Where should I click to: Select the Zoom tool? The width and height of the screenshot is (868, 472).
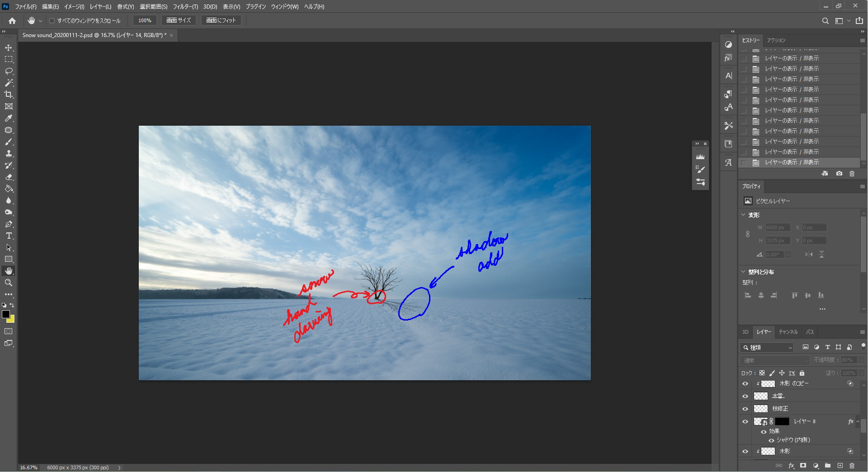click(x=9, y=283)
